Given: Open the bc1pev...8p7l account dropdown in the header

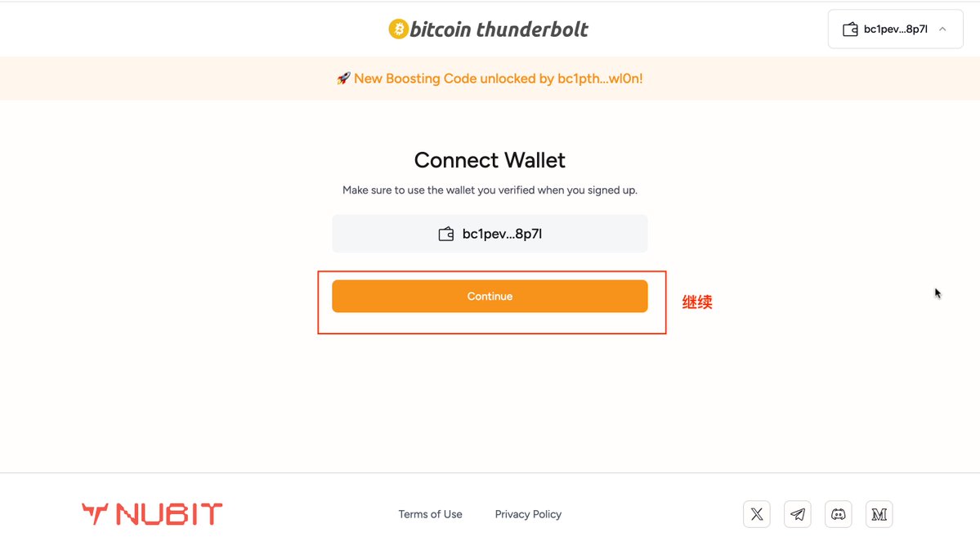Looking at the screenshot, I should [x=895, y=29].
